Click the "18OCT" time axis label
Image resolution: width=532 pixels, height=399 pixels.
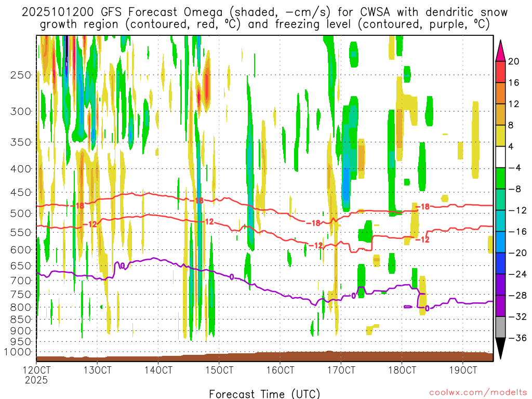pos(402,370)
